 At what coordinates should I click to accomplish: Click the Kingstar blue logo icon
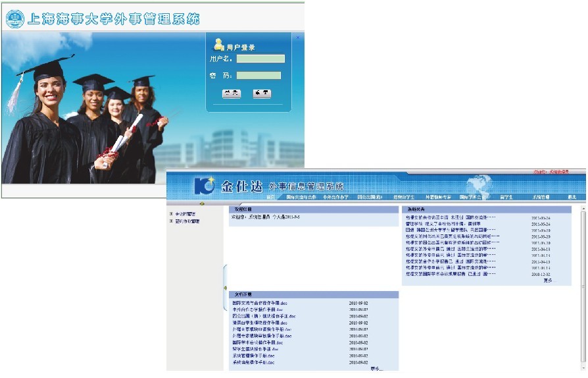pos(205,186)
